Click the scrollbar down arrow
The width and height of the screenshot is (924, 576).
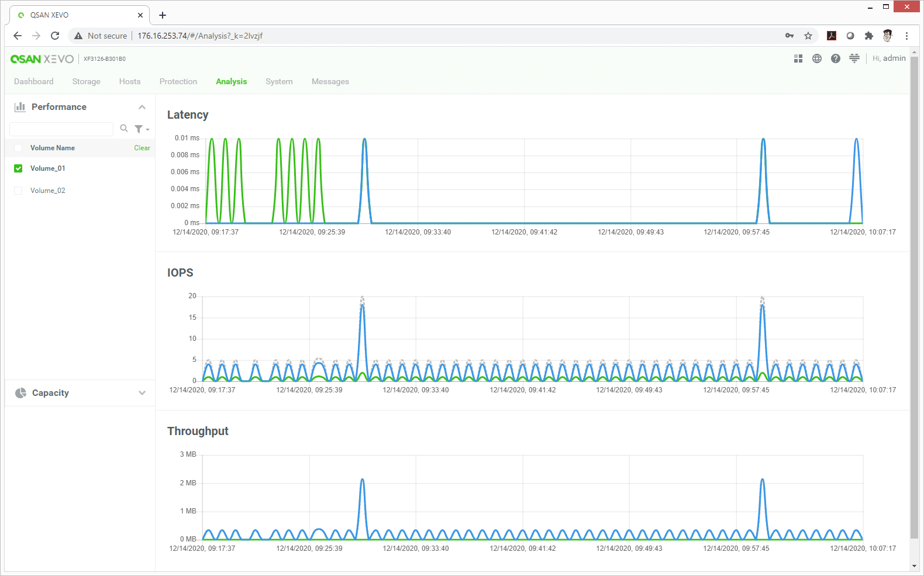pos(915,566)
